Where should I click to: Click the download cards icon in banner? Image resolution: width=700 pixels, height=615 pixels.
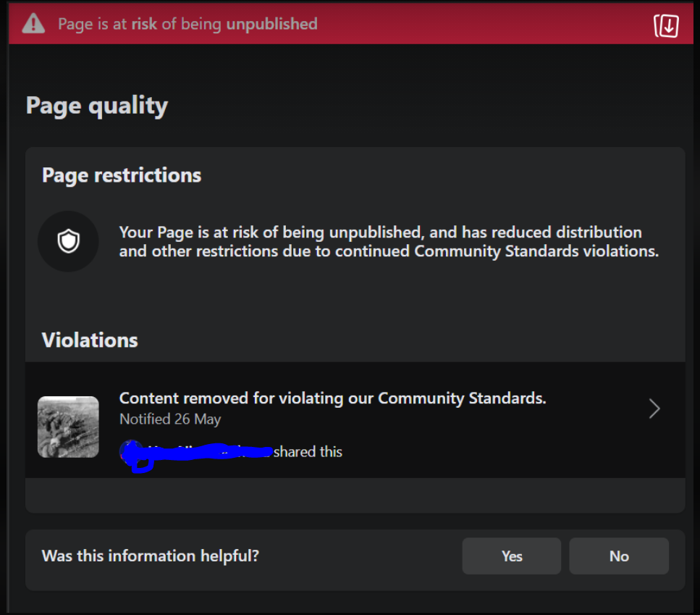pos(666,26)
